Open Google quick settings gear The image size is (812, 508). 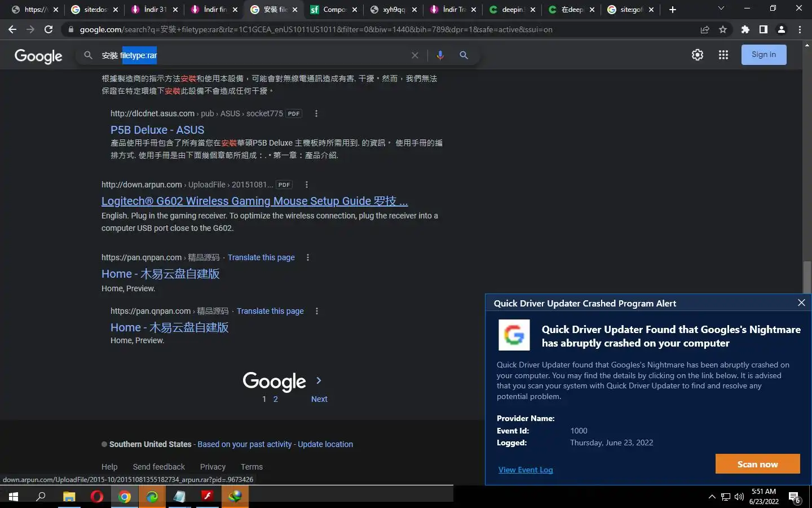(698, 55)
